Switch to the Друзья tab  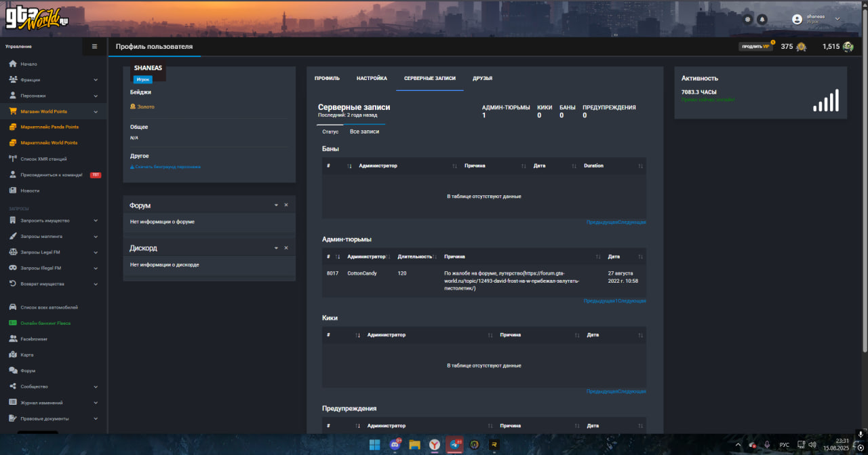pos(482,78)
